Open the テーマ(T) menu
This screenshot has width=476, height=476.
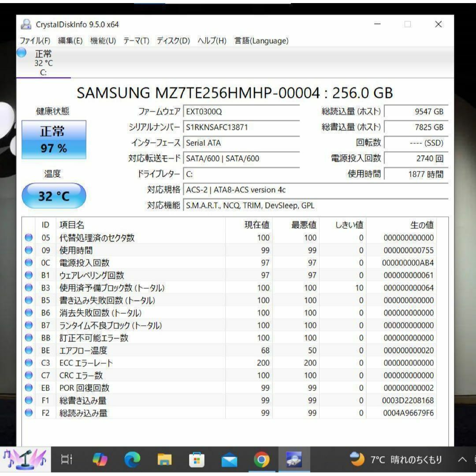(136, 41)
